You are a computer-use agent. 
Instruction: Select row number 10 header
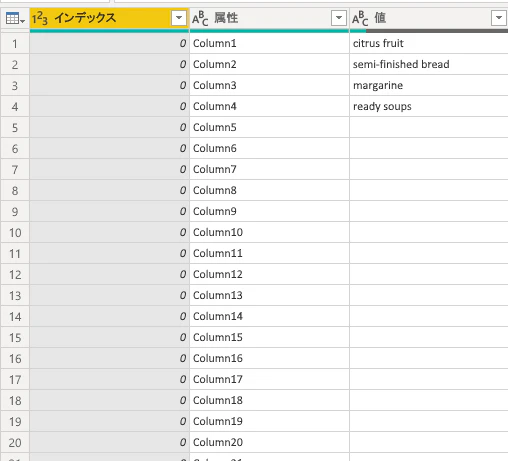(15, 232)
